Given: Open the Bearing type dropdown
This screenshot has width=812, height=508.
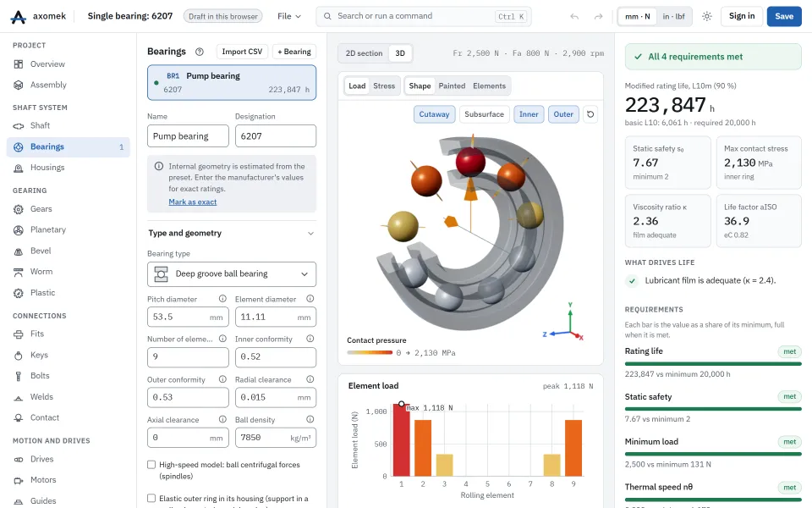Looking at the screenshot, I should point(232,274).
